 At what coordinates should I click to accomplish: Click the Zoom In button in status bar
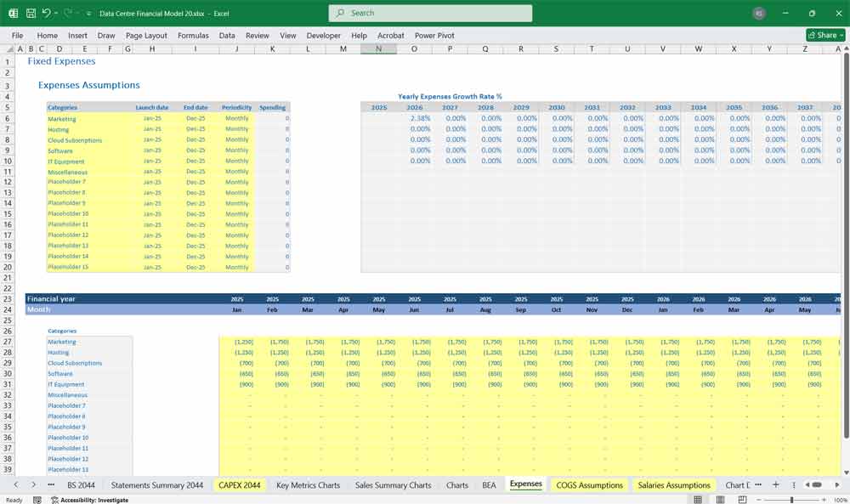pos(823,500)
